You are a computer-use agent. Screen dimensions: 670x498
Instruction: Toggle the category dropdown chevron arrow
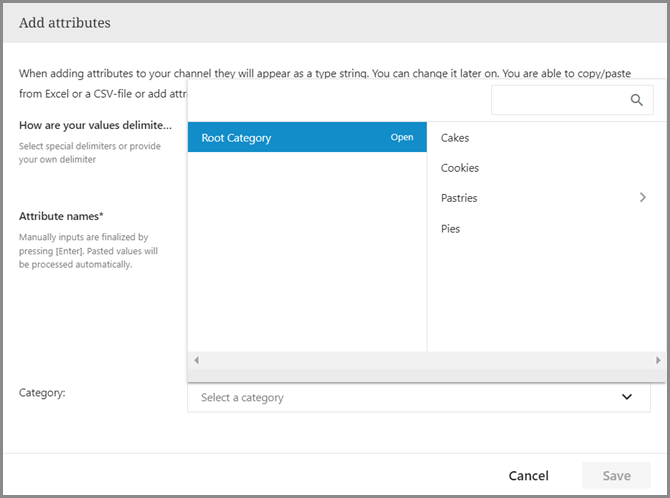[x=627, y=397]
